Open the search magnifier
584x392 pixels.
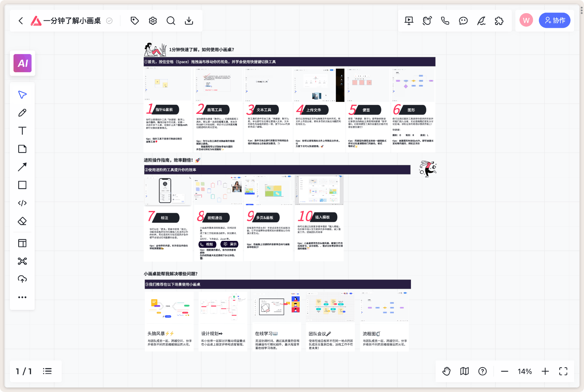[x=171, y=21]
